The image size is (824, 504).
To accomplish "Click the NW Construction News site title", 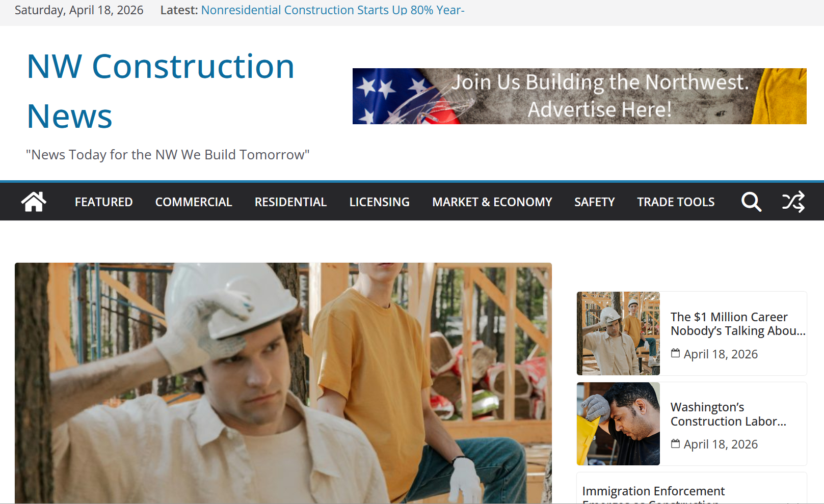I will pos(161,91).
